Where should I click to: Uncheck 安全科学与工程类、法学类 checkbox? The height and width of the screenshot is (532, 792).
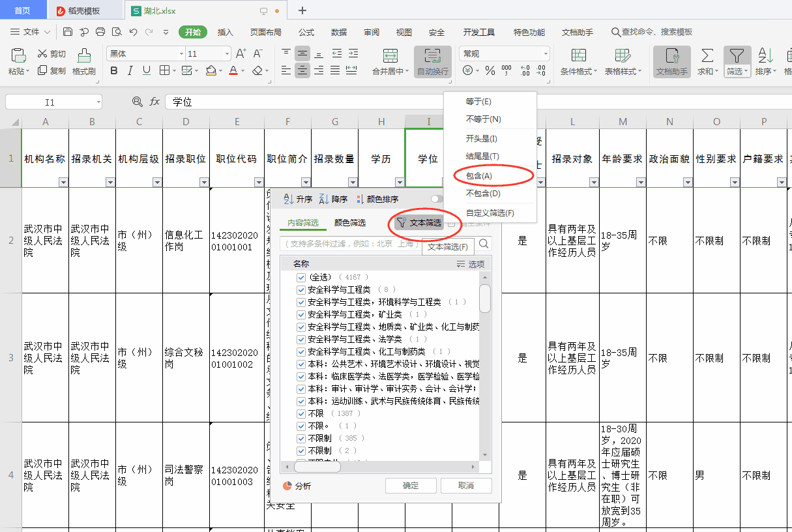(x=301, y=340)
